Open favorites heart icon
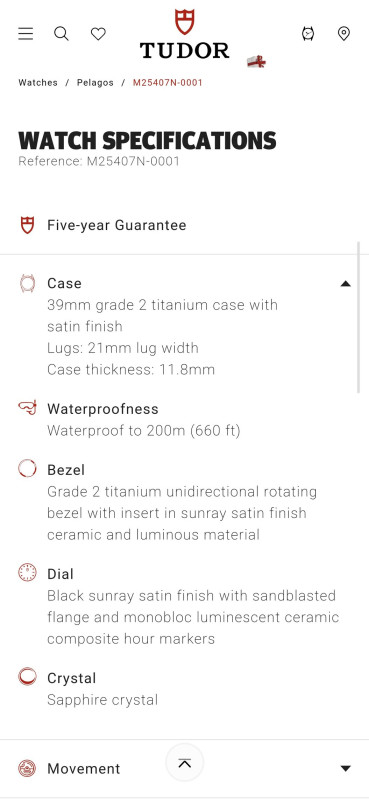Viewport: 369px width, 800px height. [x=98, y=34]
